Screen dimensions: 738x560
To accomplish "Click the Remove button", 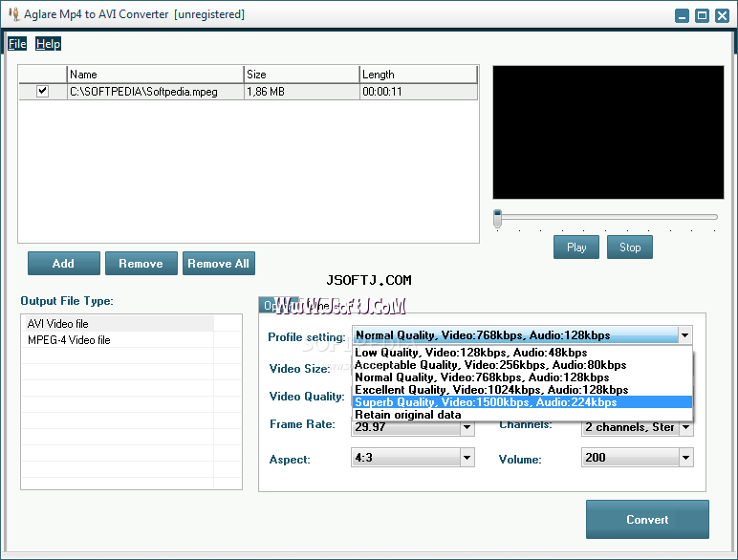I will pos(141,264).
